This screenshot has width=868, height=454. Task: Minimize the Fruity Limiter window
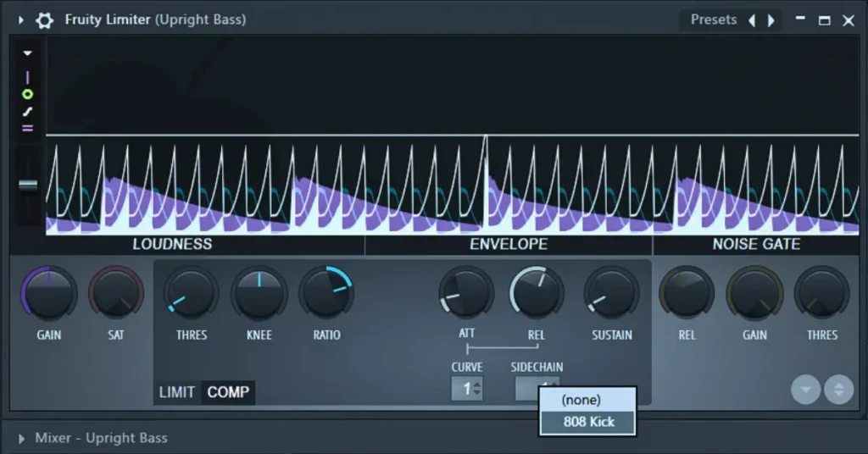pyautogui.click(x=800, y=19)
